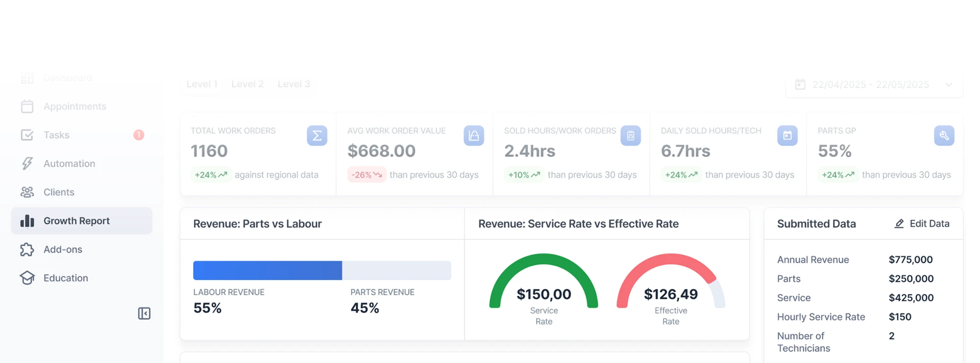Open Education in sidebar
Image resolution: width=980 pixels, height=363 pixels.
[81, 278]
